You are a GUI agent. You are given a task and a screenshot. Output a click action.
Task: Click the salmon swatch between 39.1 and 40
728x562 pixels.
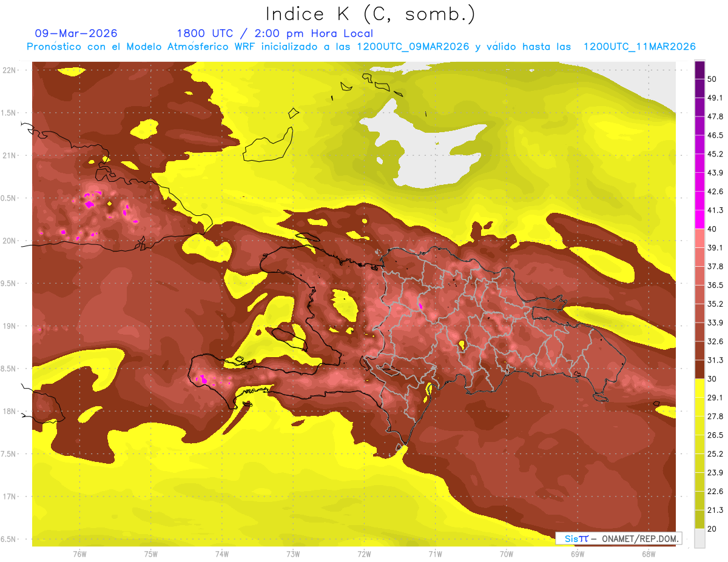(x=699, y=238)
